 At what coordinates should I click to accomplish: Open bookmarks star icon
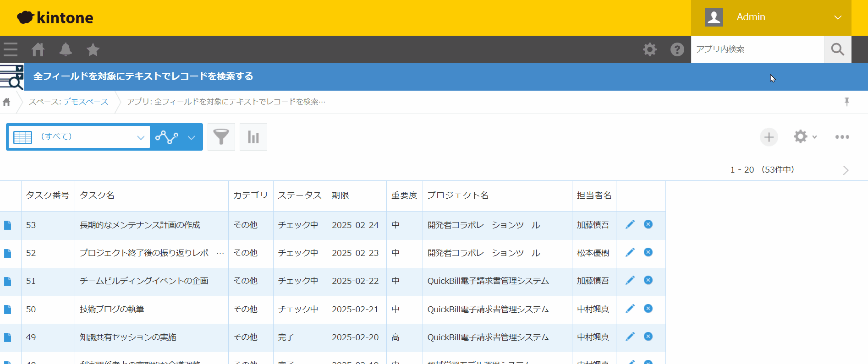pos(93,49)
